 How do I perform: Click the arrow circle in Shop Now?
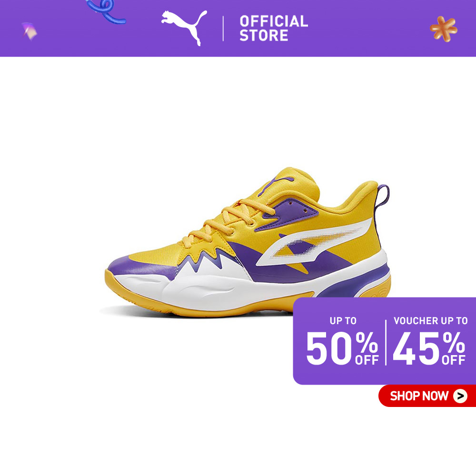pyautogui.click(x=460, y=396)
